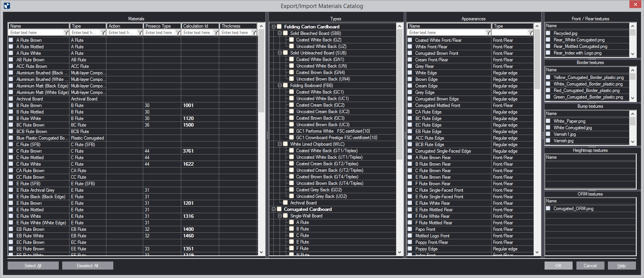Check the Blue Plastic Corrugated Board checkbox
This screenshot has height=278, width=644.
(11, 138)
